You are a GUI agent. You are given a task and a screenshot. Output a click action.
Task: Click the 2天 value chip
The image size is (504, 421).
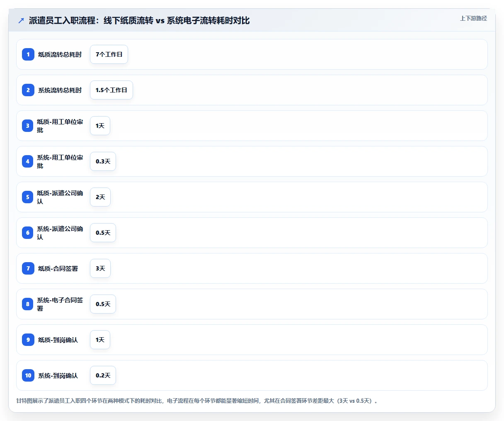[100, 197]
